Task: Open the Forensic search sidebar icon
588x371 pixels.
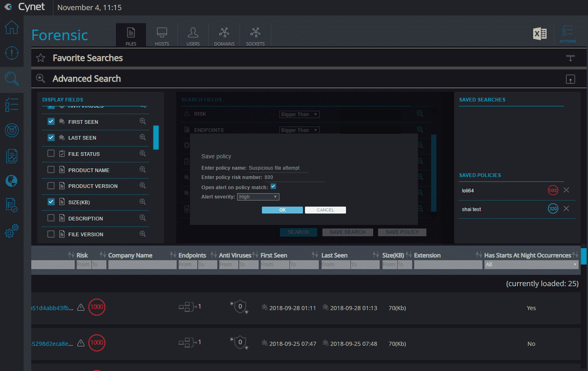Action: (11, 79)
